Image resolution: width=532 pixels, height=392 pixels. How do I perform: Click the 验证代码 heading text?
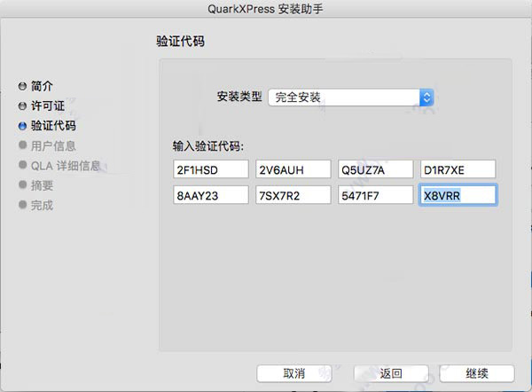coord(181,42)
